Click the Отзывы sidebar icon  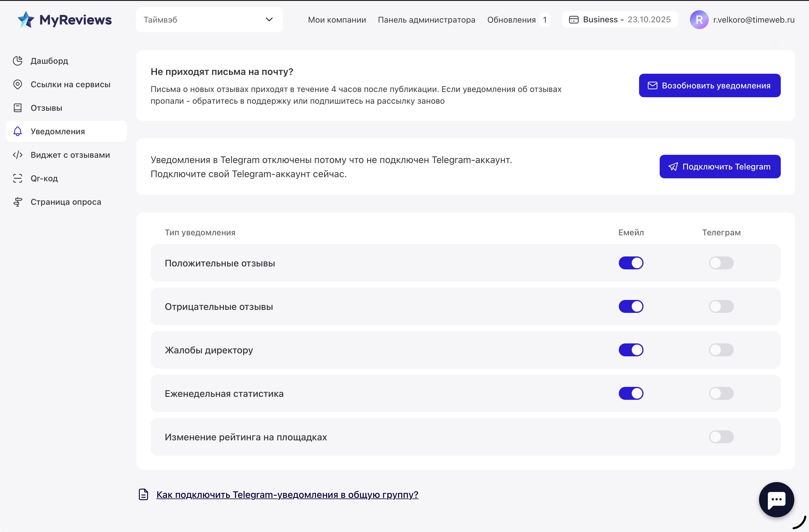[x=18, y=108]
